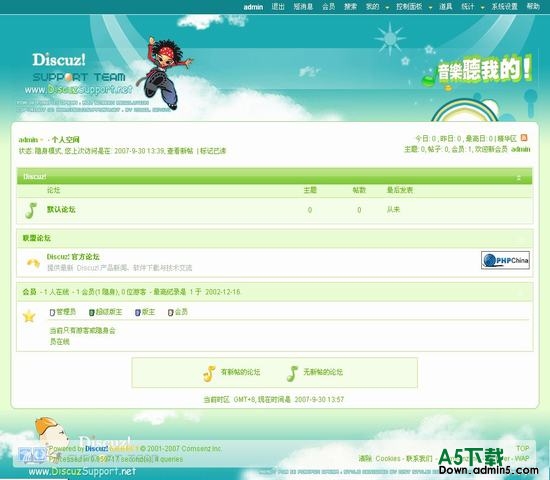Click the Discuz! category header title

coord(35,176)
